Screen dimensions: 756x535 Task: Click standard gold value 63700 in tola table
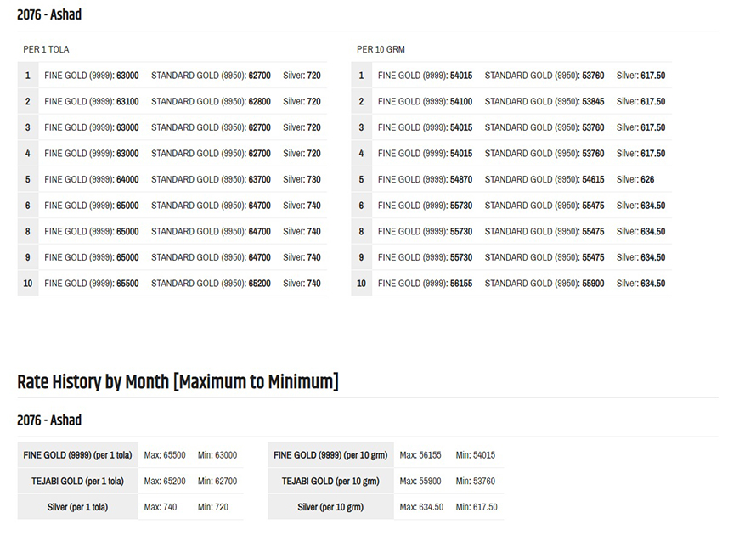[x=259, y=179]
